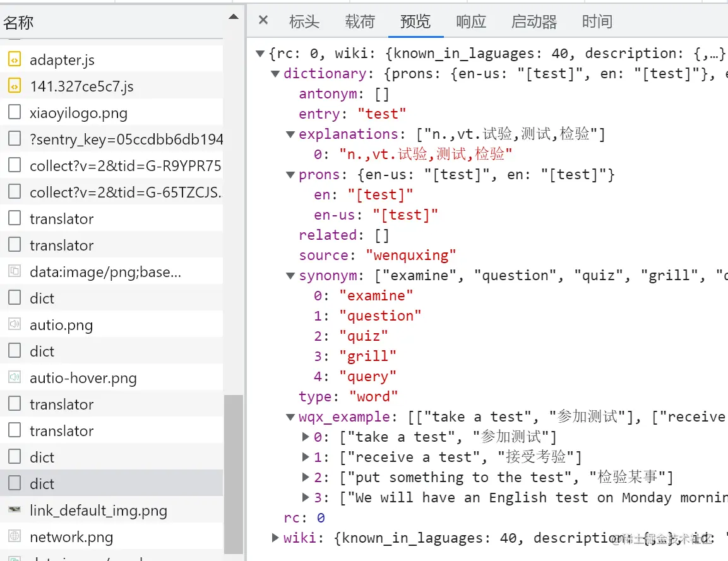Collapse the synonym array
Image resolution: width=728 pixels, height=561 pixels.
[x=290, y=276]
